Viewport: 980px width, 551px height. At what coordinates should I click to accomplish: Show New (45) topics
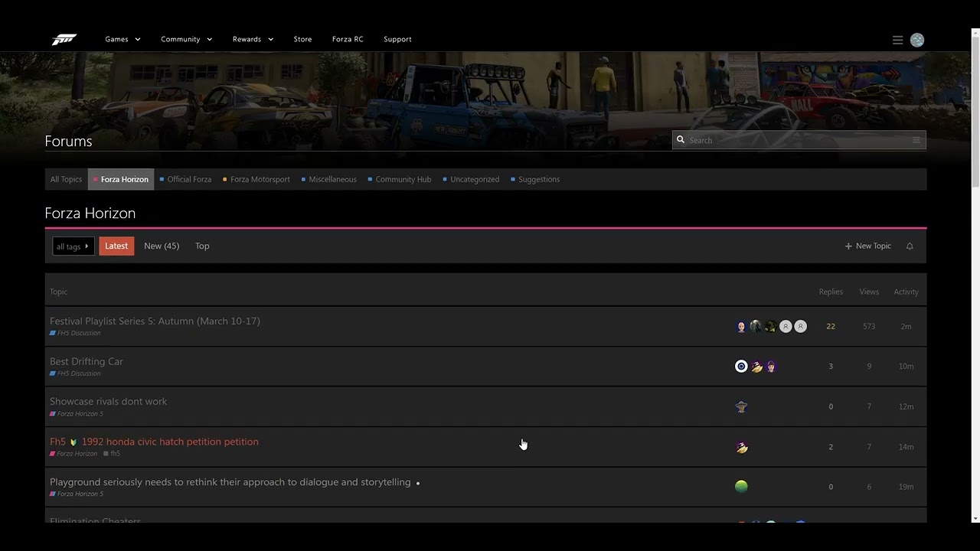tap(162, 246)
